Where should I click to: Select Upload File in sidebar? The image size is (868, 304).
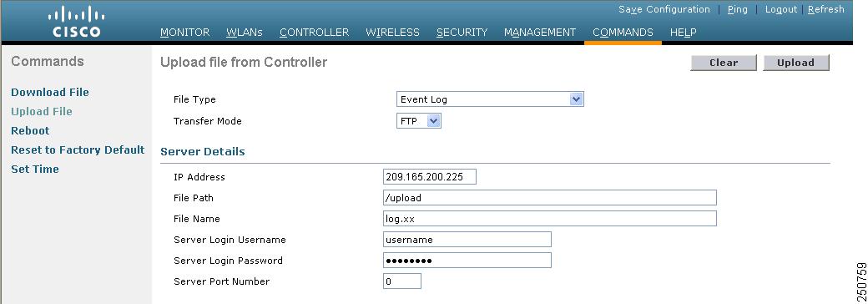pyautogui.click(x=42, y=111)
